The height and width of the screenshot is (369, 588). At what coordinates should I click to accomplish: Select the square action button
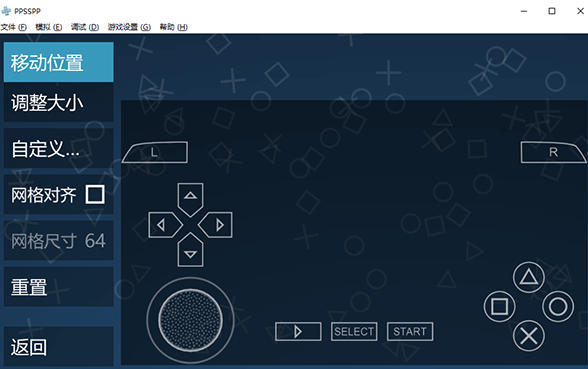tap(500, 306)
